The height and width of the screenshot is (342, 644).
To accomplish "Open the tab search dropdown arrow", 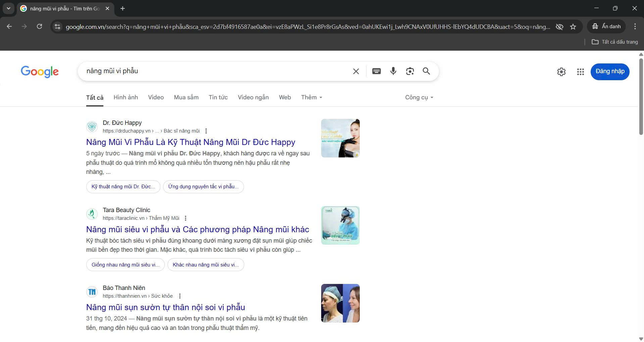I will pyautogui.click(x=8, y=8).
